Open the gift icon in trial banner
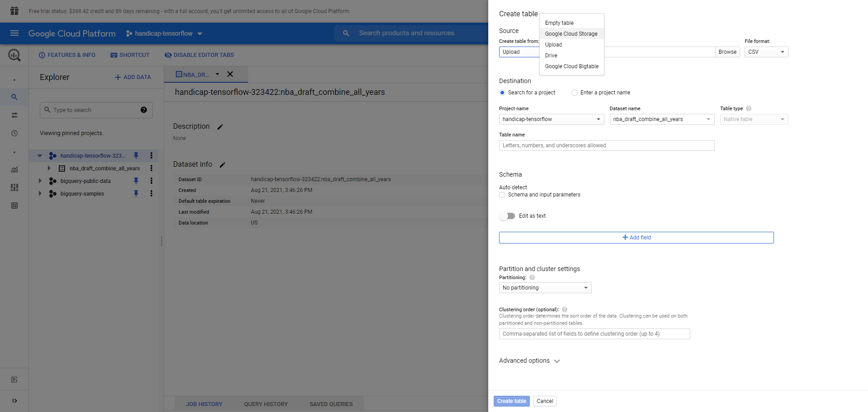The height and width of the screenshot is (412, 868). [x=14, y=11]
